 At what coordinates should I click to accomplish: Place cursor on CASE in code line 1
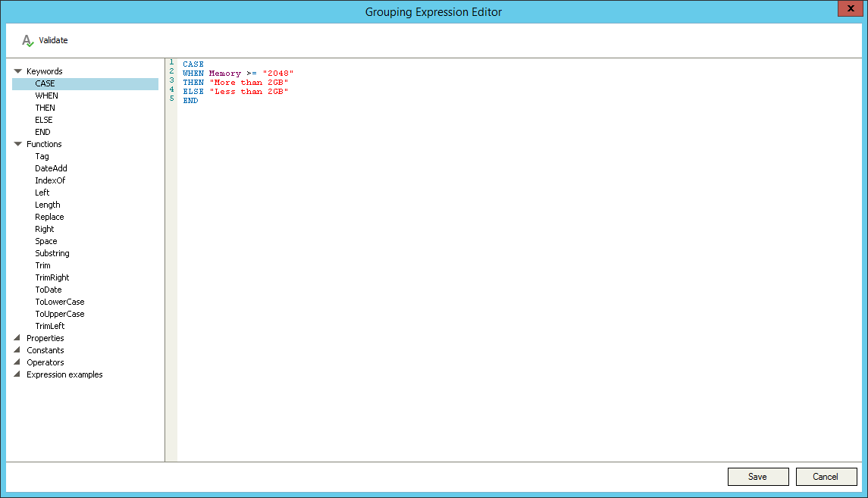pyautogui.click(x=193, y=64)
